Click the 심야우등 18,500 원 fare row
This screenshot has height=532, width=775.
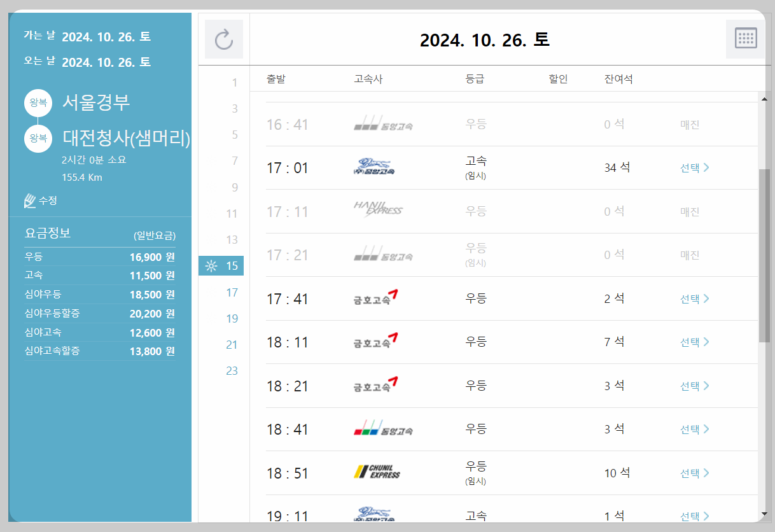[100, 295]
